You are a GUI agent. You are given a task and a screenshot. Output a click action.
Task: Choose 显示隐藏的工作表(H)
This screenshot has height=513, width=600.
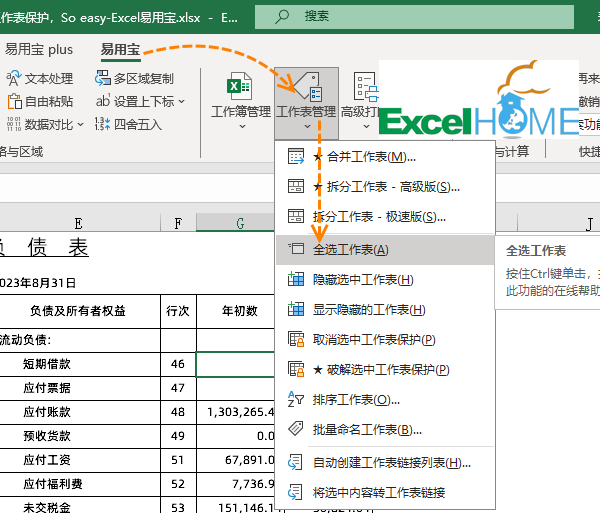click(x=385, y=309)
